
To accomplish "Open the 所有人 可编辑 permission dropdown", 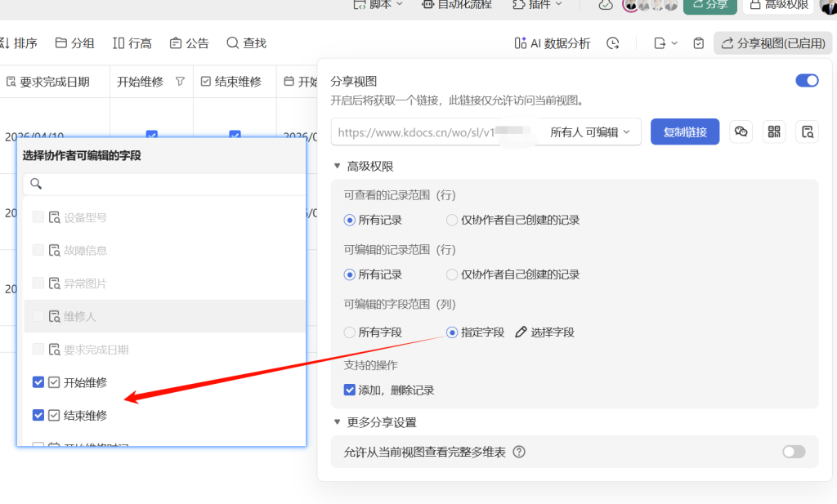I will coord(590,132).
